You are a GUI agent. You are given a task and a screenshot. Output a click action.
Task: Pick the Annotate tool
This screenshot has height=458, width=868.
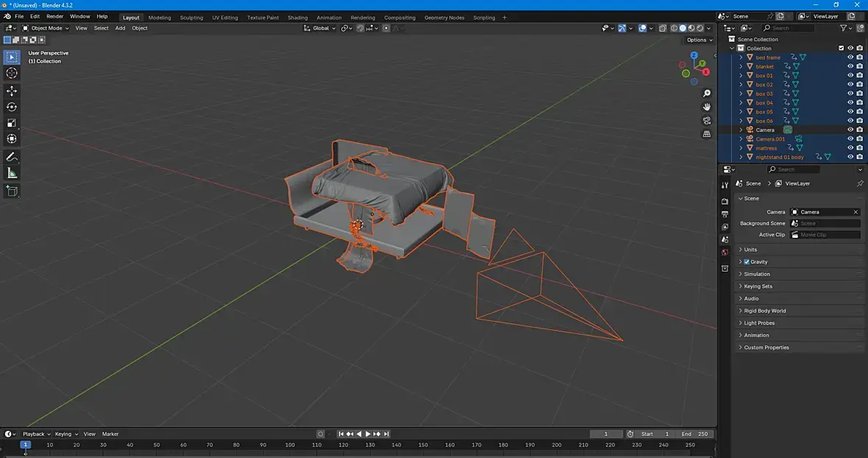pyautogui.click(x=12, y=158)
